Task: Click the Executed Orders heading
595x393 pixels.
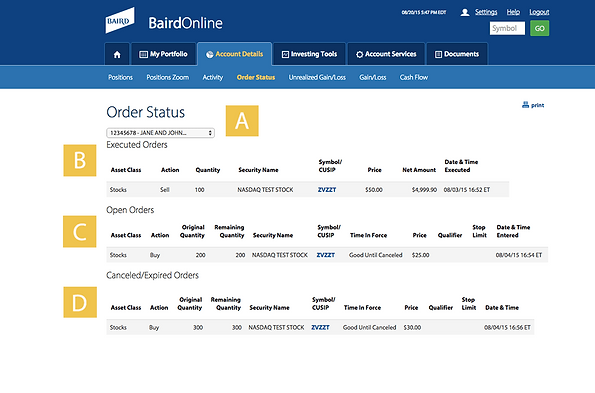Action: 137,145
